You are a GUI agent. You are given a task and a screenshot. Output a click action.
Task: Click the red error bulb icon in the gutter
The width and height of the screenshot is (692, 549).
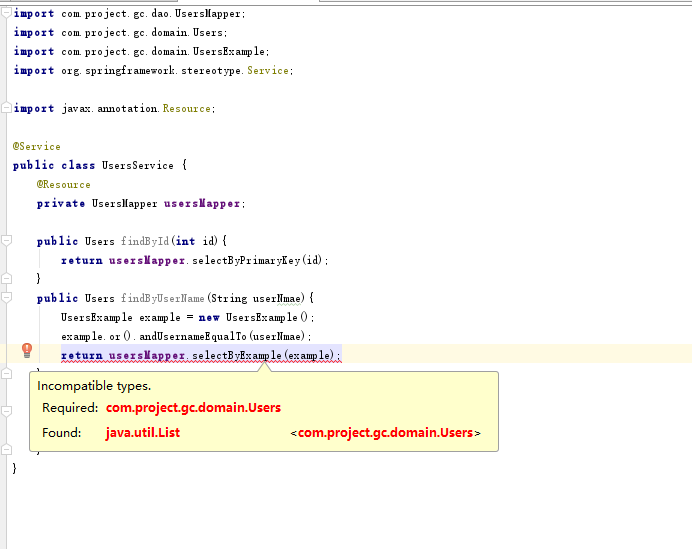[x=27, y=350]
